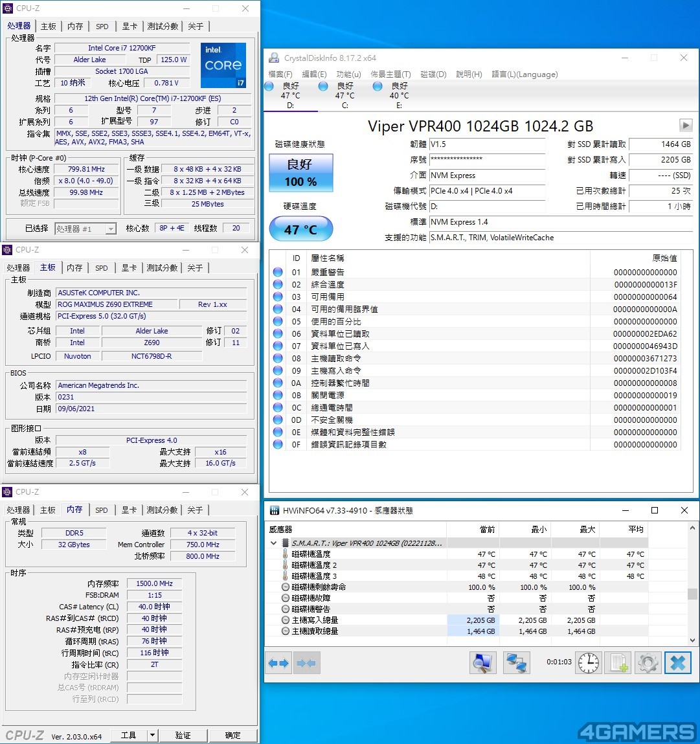Screen dimensions: 700x744
Task: Open the 檔案(F) menu in CrystalDiskInfo
Action: coord(280,74)
